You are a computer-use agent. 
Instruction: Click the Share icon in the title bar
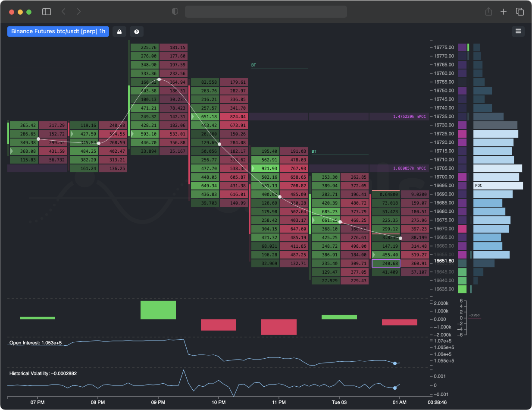point(488,12)
